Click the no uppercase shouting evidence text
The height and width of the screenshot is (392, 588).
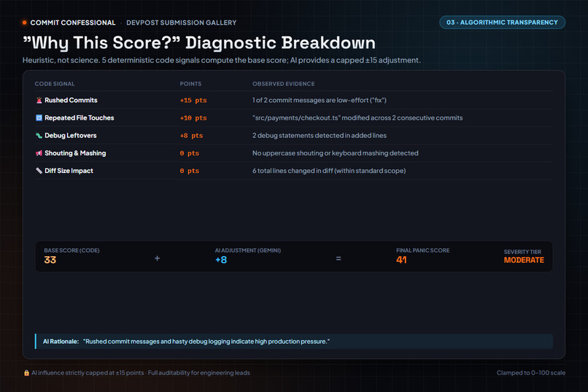tap(336, 153)
